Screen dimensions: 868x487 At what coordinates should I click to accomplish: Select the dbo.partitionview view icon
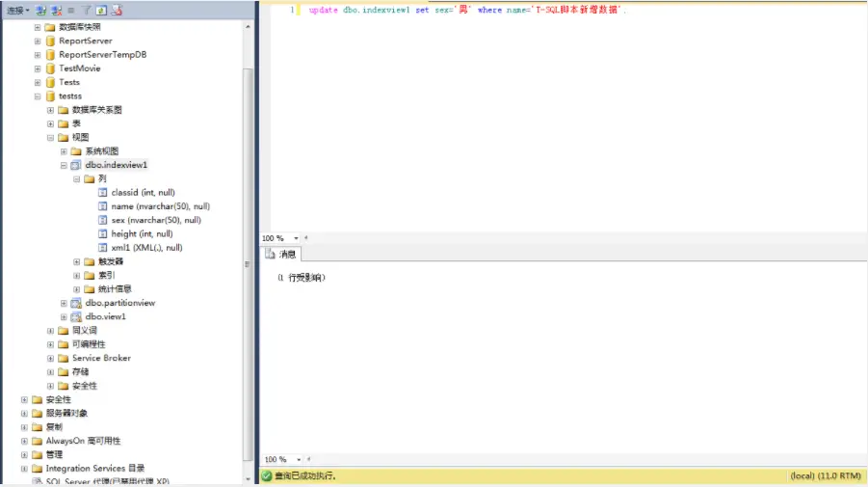tap(76, 303)
